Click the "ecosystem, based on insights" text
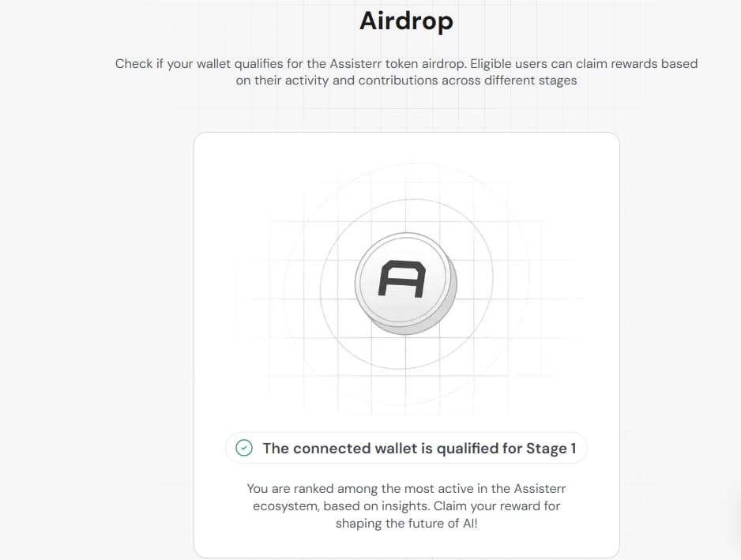Viewport: 741px width, 560px height. tap(338, 506)
